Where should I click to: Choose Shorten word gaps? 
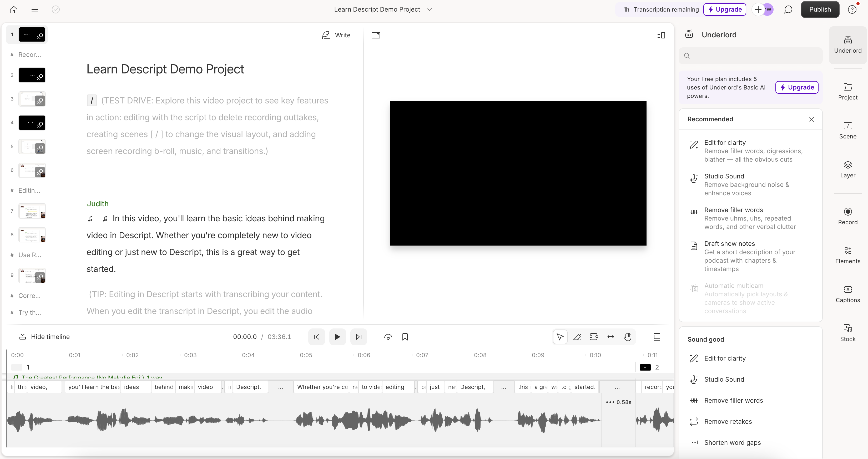[x=750, y=442]
